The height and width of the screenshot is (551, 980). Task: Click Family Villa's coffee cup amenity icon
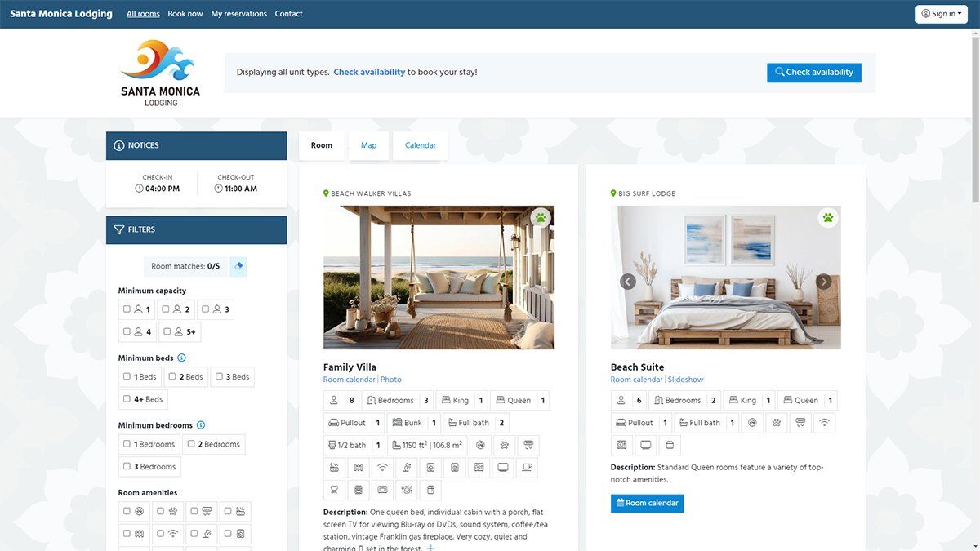click(527, 468)
